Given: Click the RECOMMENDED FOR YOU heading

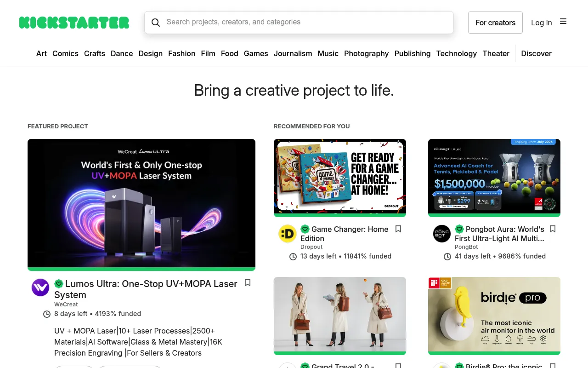Looking at the screenshot, I should tap(312, 126).
